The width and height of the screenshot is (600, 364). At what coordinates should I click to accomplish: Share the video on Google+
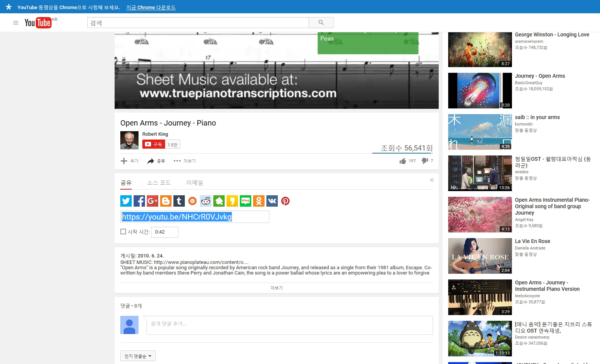pos(153,201)
